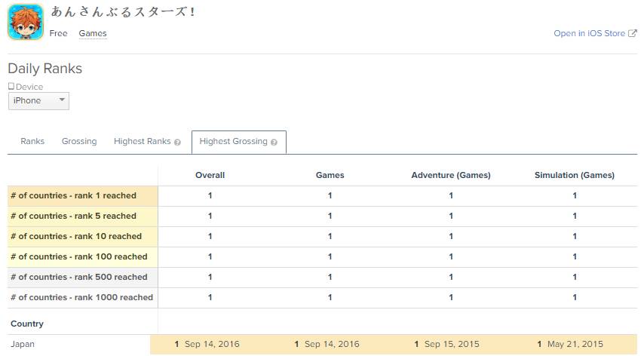Click the Simulation (Games) column header

pos(575,175)
